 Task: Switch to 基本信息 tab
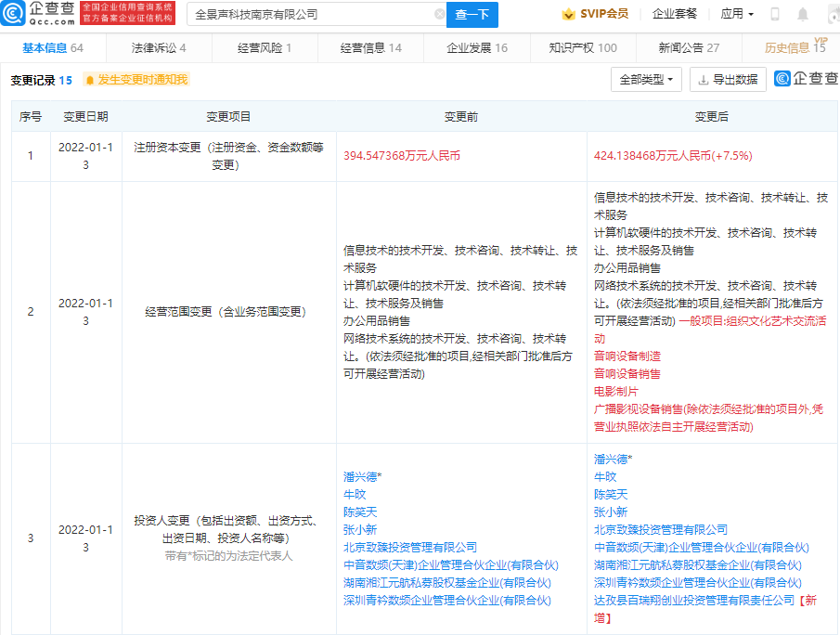pos(53,47)
